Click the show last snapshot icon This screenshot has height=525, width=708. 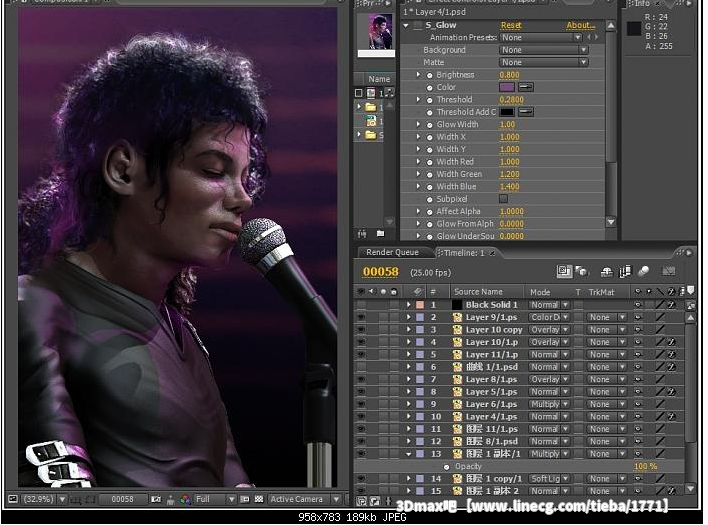[x=171, y=499]
